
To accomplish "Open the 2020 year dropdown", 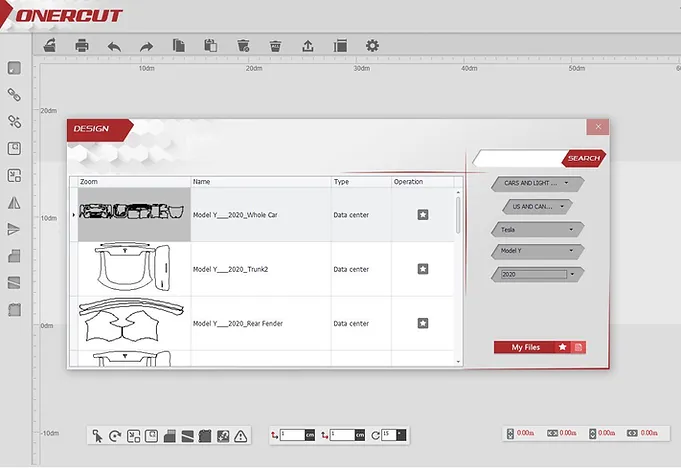I will [538, 274].
